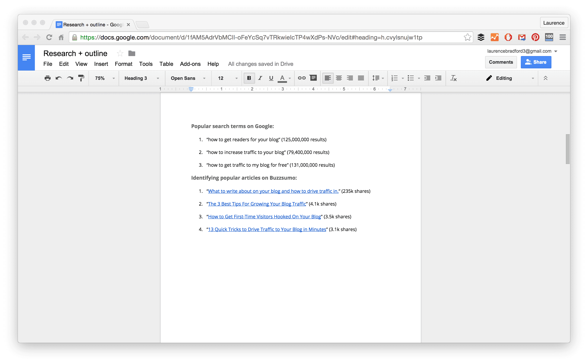Click the Gmail extension icon
Viewport: 588px width, 364px height.
tap(522, 37)
